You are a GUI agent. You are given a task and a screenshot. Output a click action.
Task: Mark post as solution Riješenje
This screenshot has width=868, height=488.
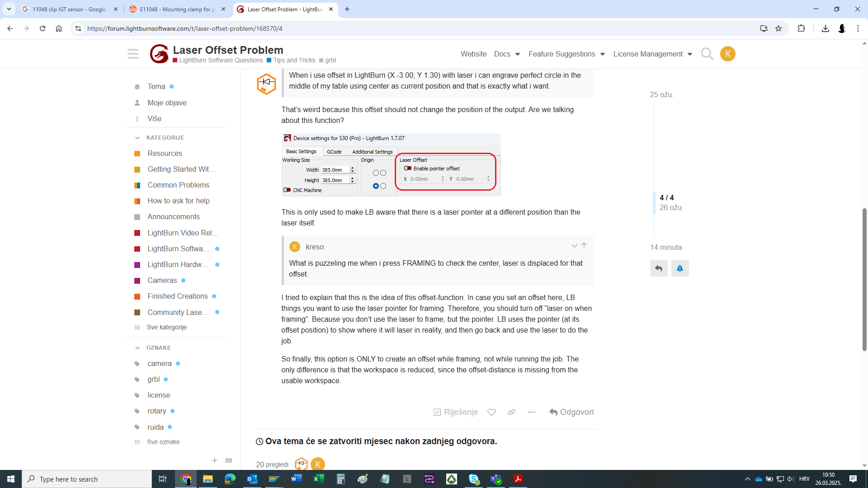(x=455, y=412)
